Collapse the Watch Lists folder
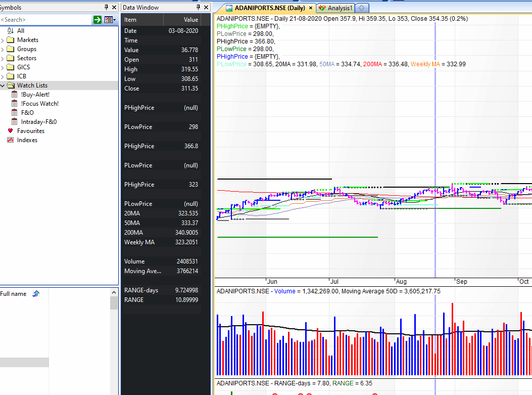The width and height of the screenshot is (532, 395). coord(3,85)
